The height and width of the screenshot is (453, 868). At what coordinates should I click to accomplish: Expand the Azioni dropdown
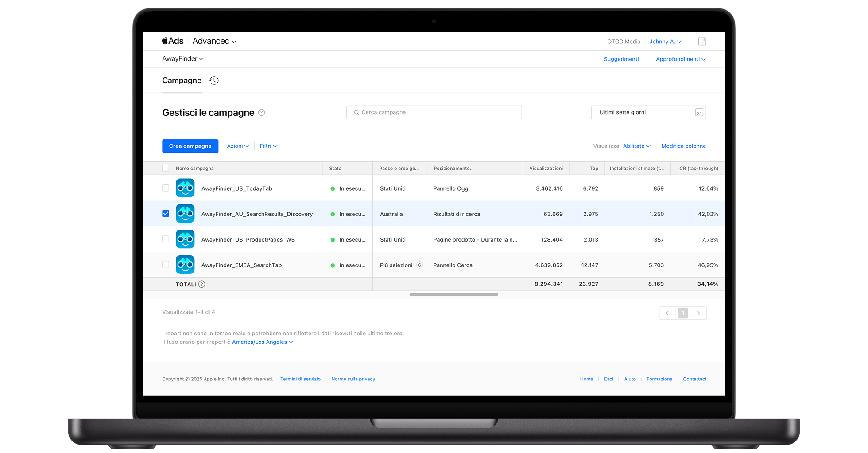tap(238, 146)
